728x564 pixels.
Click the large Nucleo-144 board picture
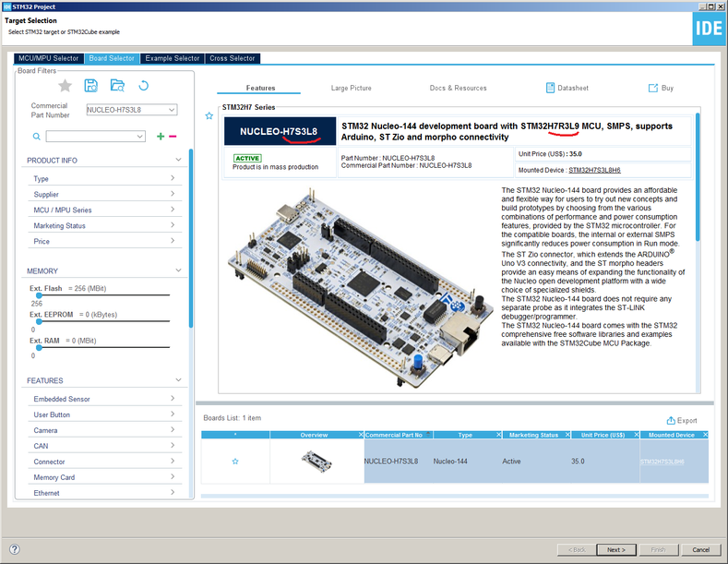(x=360, y=288)
